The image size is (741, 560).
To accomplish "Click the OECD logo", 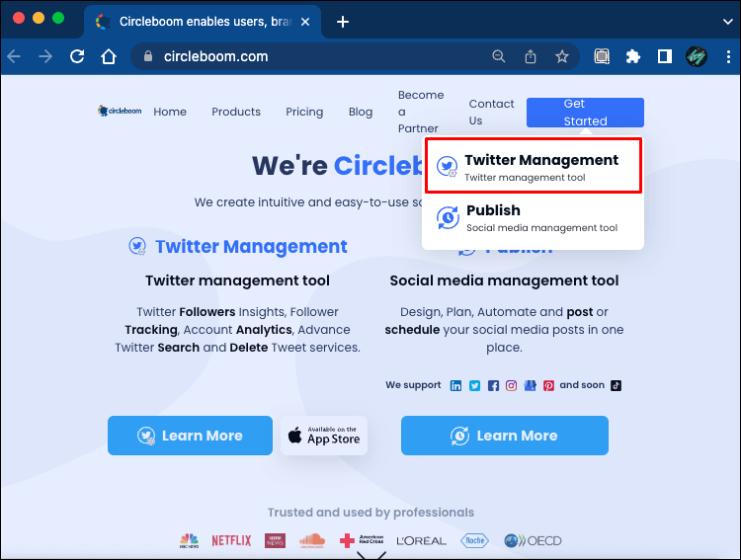I will pos(533,540).
